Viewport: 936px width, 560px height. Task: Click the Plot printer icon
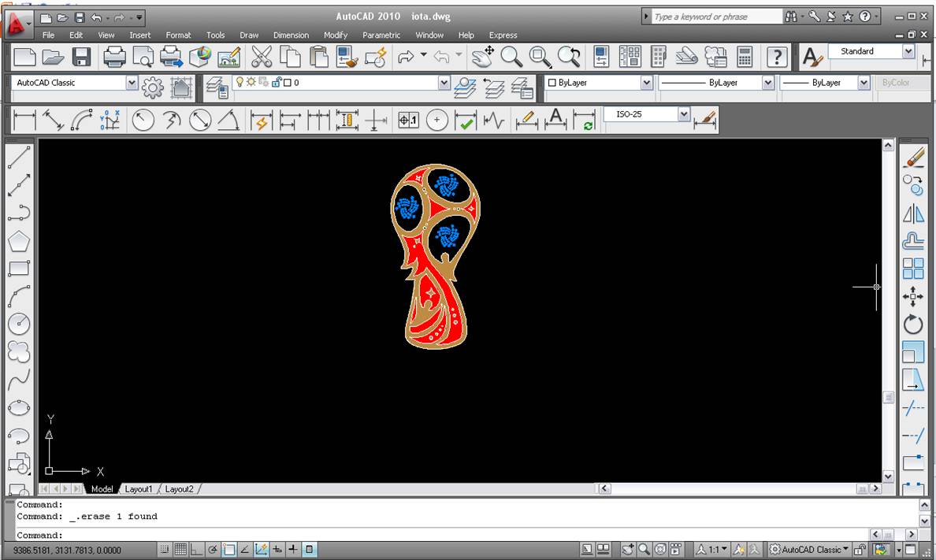pyautogui.click(x=114, y=57)
